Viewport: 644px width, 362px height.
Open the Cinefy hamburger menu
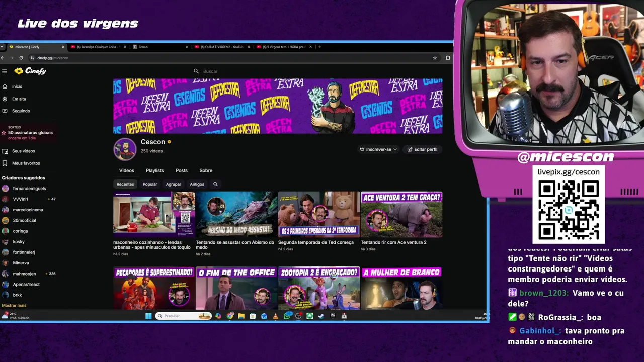pyautogui.click(x=4, y=71)
